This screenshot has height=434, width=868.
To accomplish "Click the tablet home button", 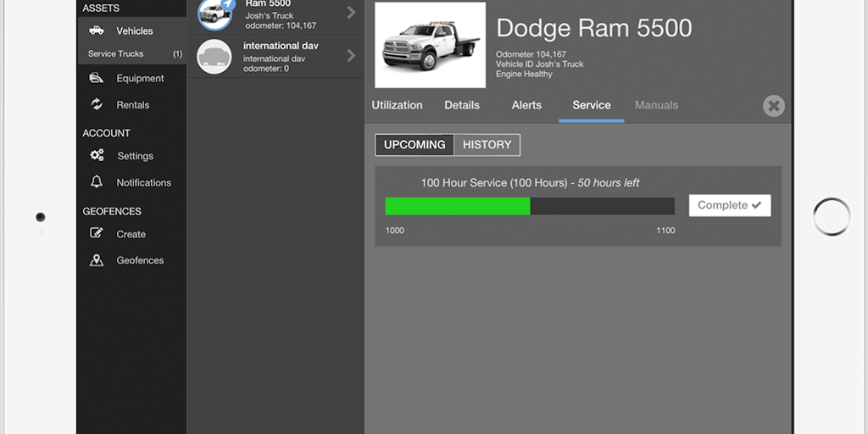I will [x=832, y=216].
